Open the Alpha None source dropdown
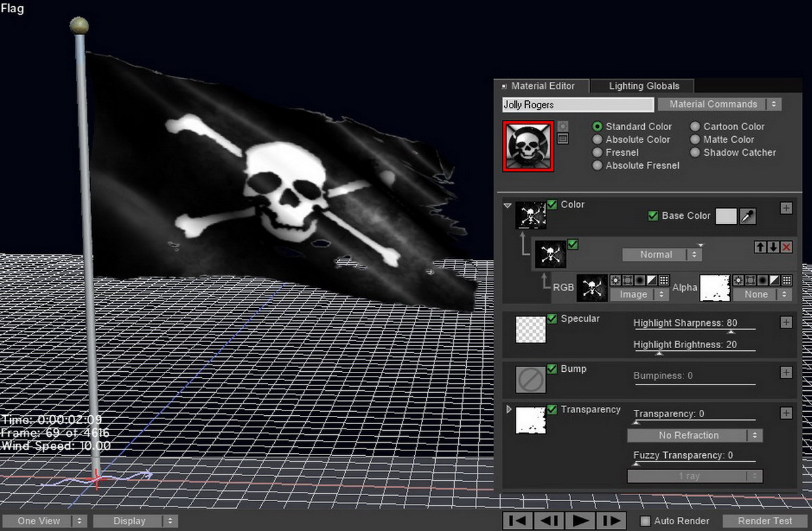The image size is (812, 531). pos(762,295)
